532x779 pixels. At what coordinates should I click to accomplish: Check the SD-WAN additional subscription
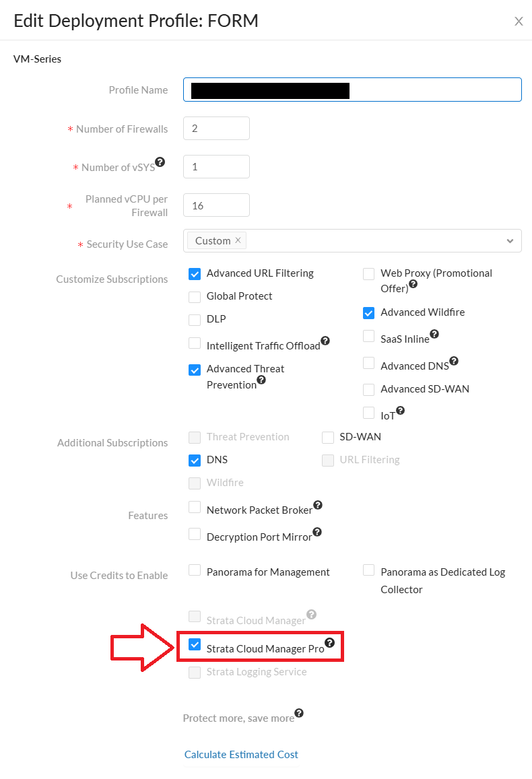328,438
